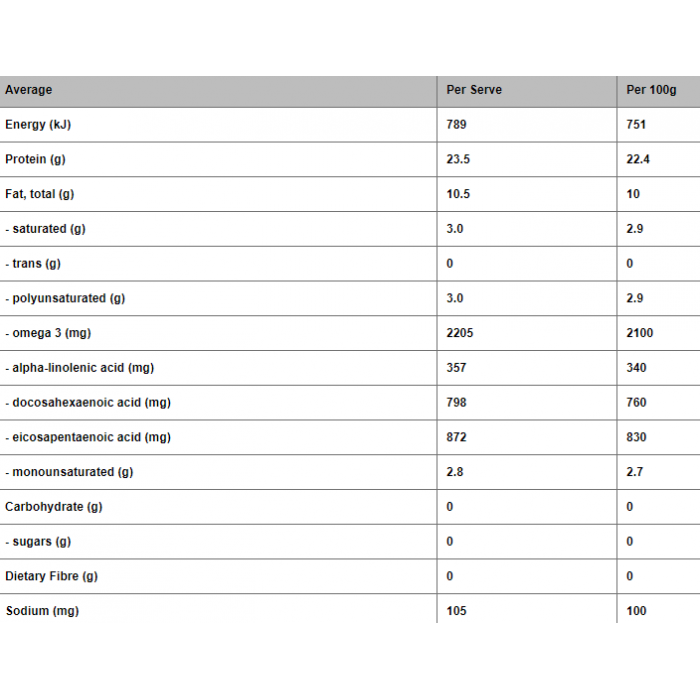Click the saturated (g) row label
Viewport: 700px width, 700px height.
point(45,229)
